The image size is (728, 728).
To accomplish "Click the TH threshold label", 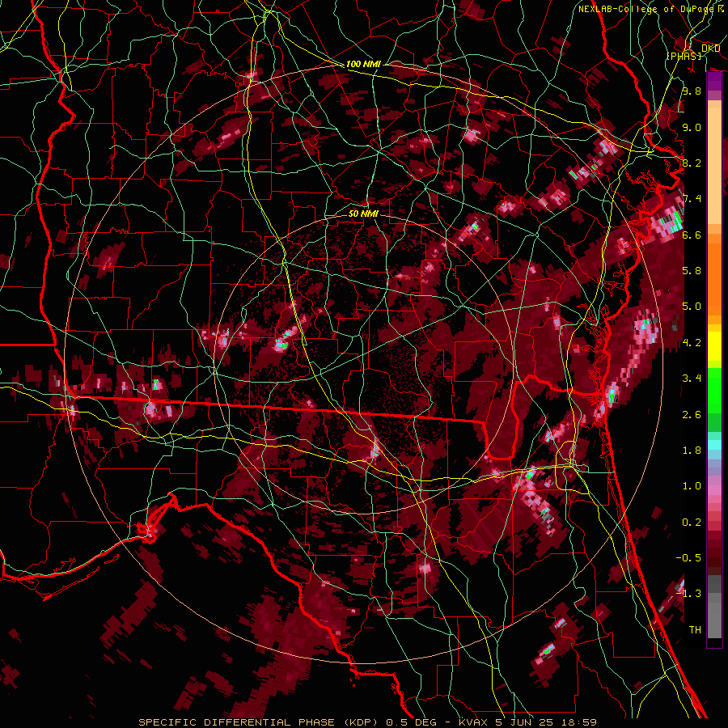I will tap(695, 630).
